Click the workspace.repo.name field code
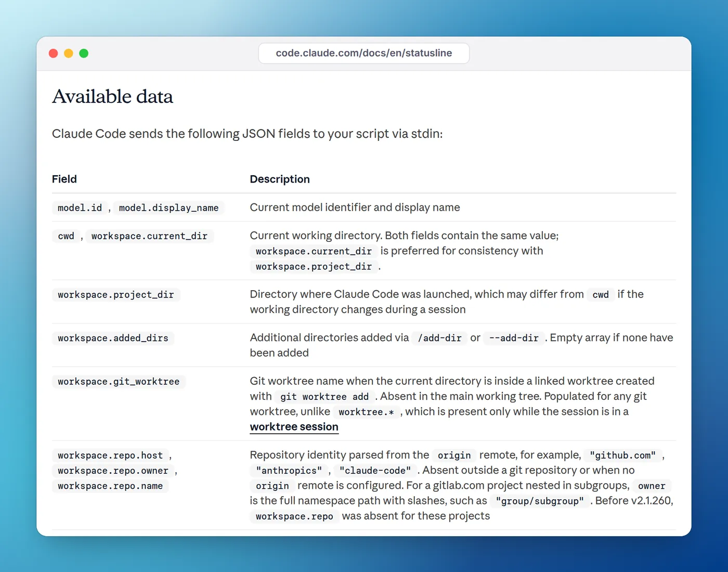The image size is (728, 572). point(110,486)
